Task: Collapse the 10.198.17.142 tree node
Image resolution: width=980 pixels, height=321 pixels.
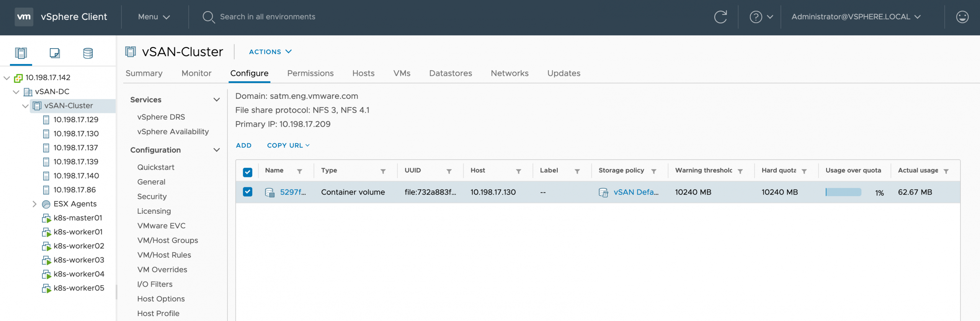Action: 7,78
